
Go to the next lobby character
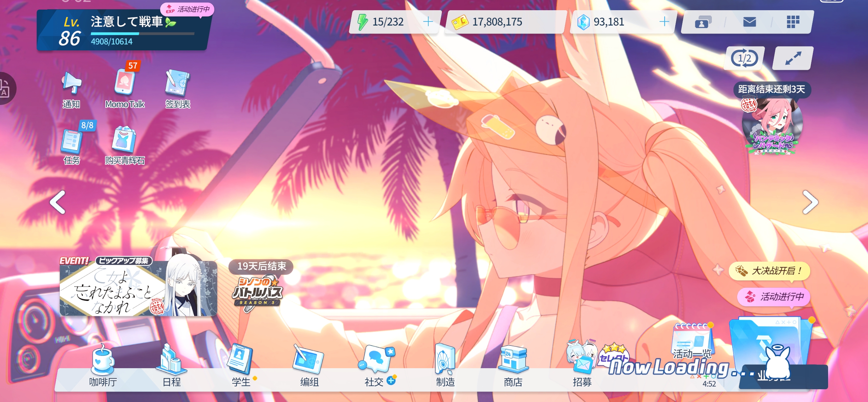coord(810,202)
